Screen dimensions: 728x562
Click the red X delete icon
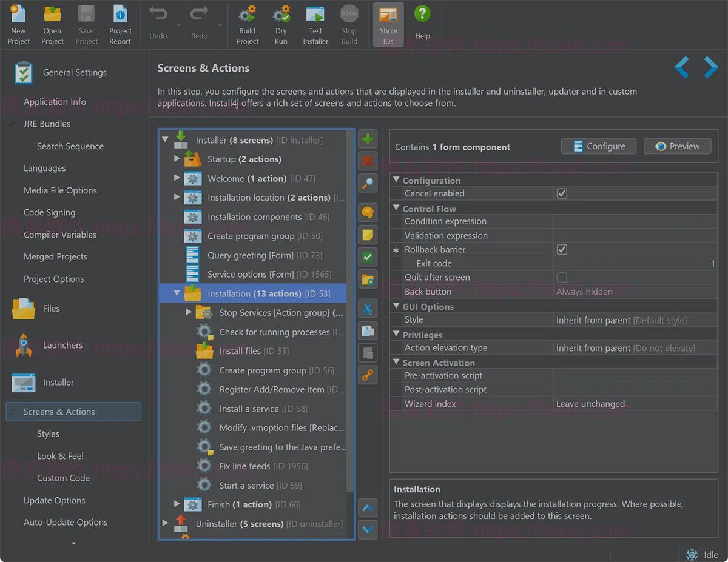coord(368,161)
